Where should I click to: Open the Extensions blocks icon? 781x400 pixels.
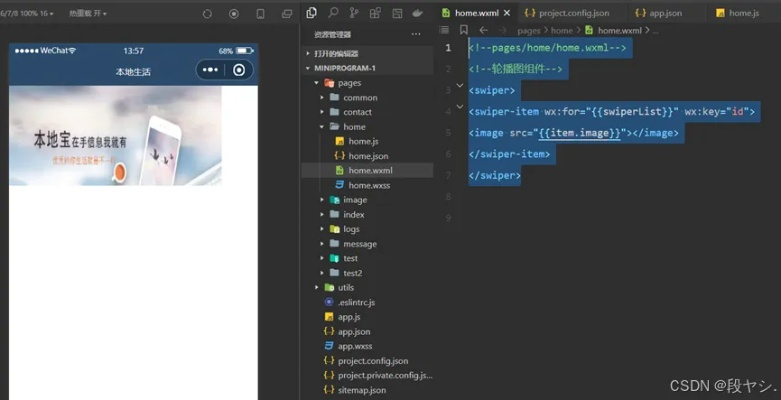tap(375, 13)
